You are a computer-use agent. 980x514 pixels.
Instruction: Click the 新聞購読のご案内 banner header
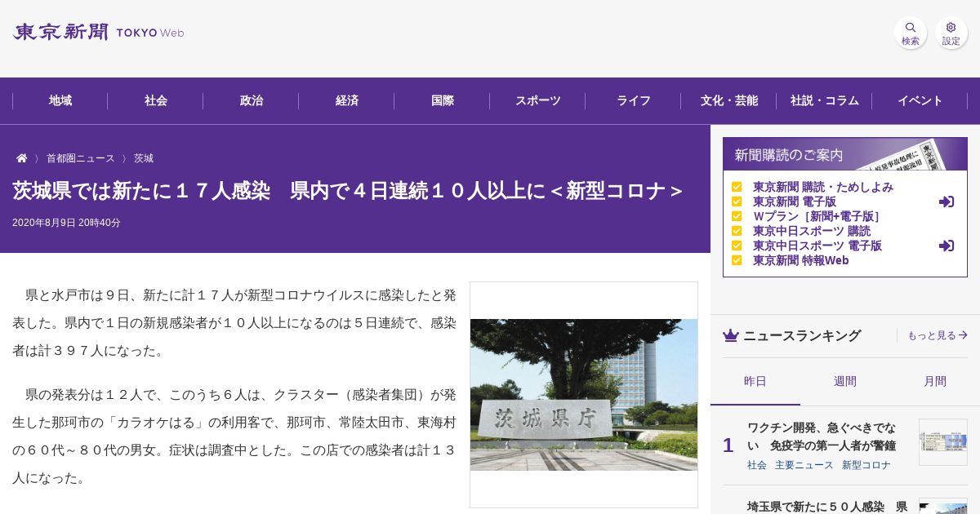coord(845,154)
